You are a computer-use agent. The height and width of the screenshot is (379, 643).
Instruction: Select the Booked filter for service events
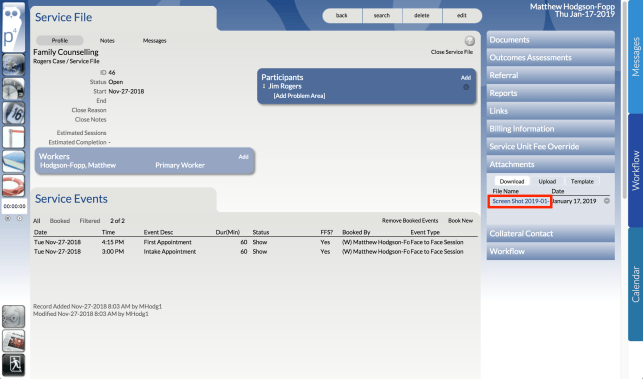[60, 221]
